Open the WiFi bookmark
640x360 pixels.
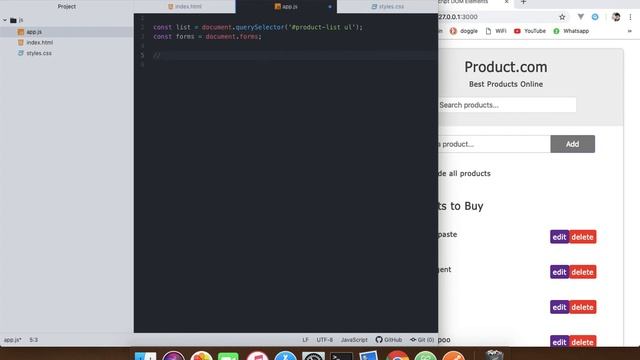pos(496,31)
